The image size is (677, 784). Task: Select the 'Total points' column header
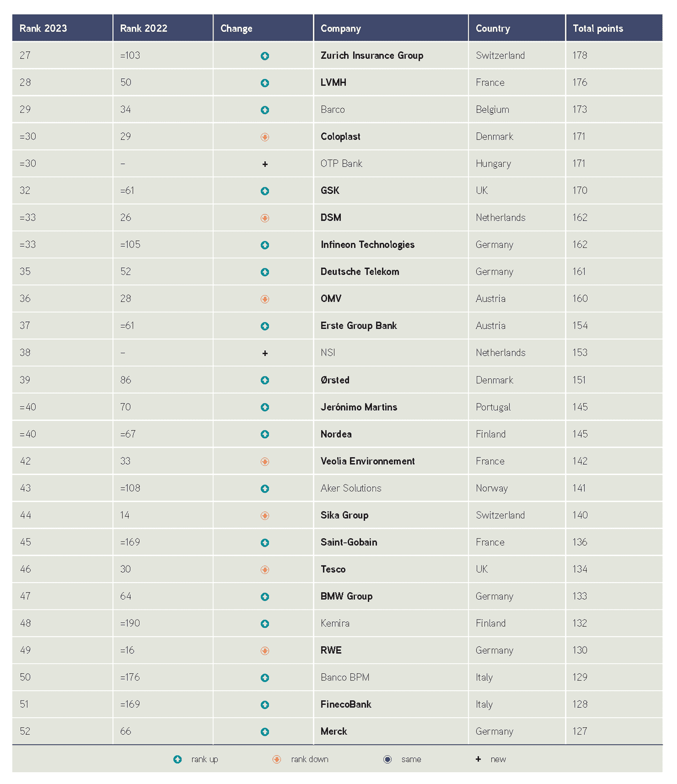pos(598,28)
